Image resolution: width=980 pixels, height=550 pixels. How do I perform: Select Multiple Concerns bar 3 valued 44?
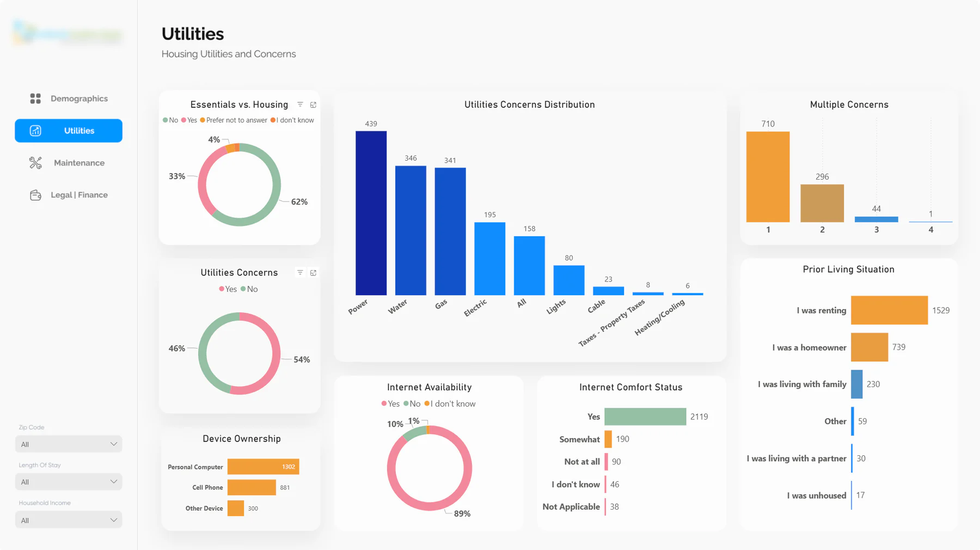tap(877, 219)
